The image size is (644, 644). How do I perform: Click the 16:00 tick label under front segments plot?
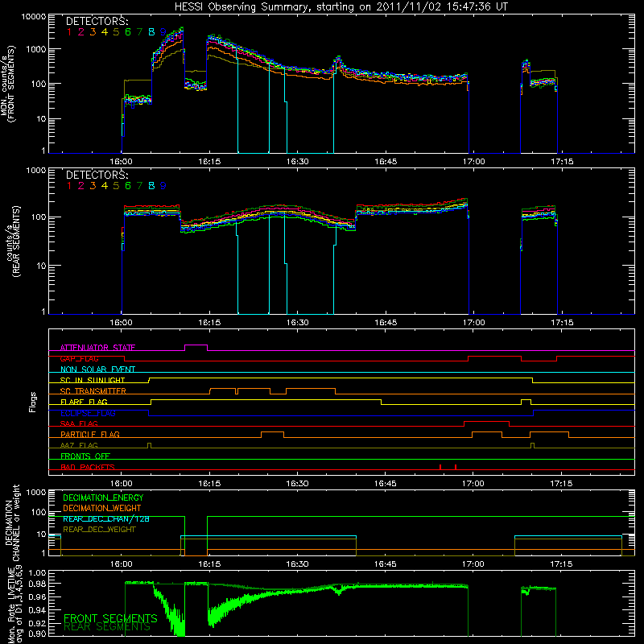(122, 162)
